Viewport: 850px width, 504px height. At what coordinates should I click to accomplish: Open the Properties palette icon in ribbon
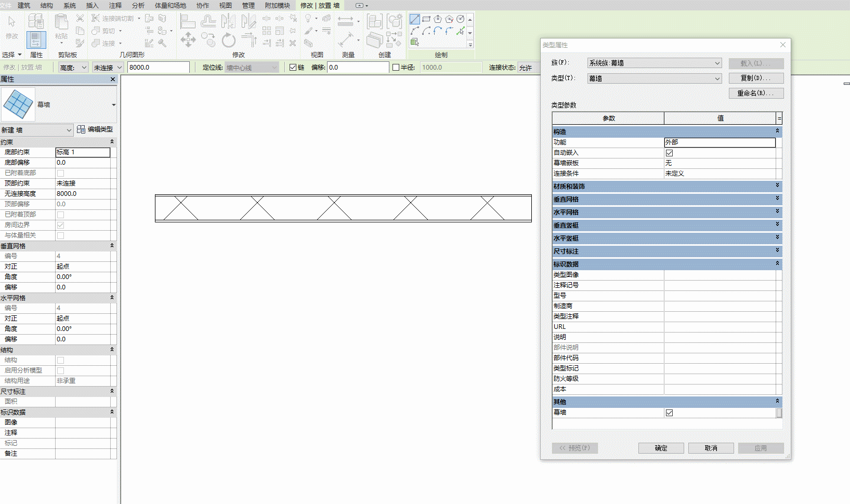(x=36, y=39)
